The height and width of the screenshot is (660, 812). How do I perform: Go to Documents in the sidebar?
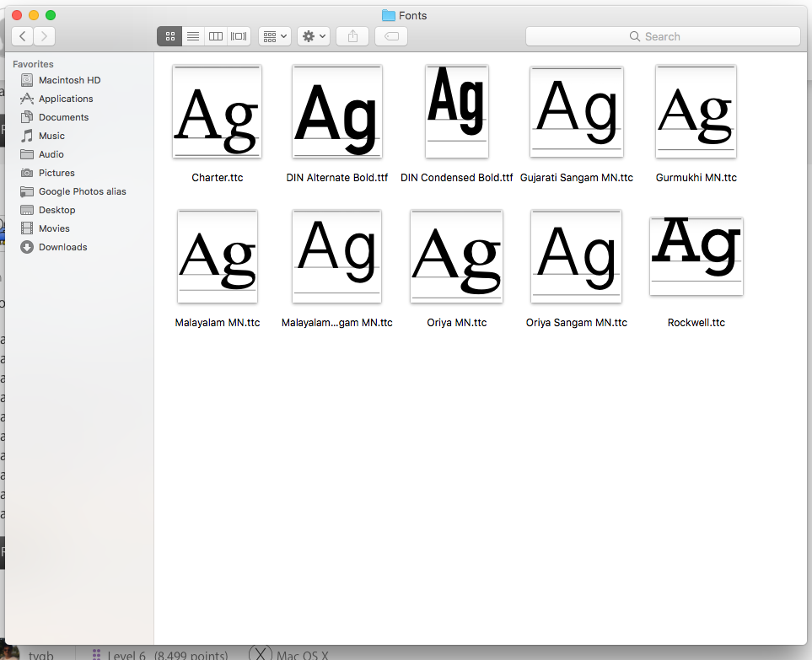[x=63, y=117]
